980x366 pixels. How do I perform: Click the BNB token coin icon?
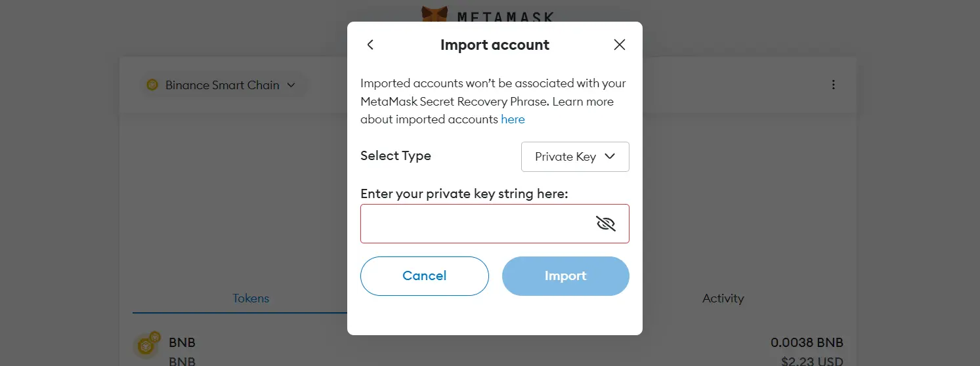(x=146, y=345)
